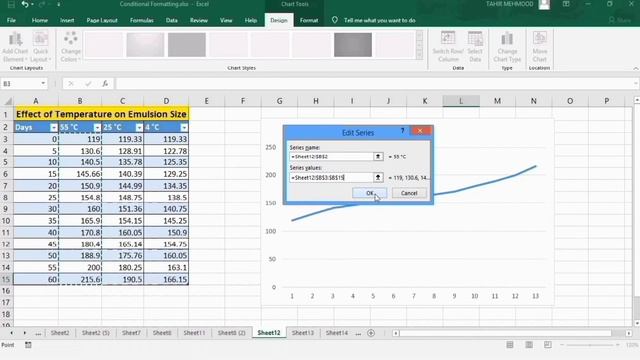Click the Undo icon in title bar
Screen dimensions: 640x360
[x=24, y=4]
